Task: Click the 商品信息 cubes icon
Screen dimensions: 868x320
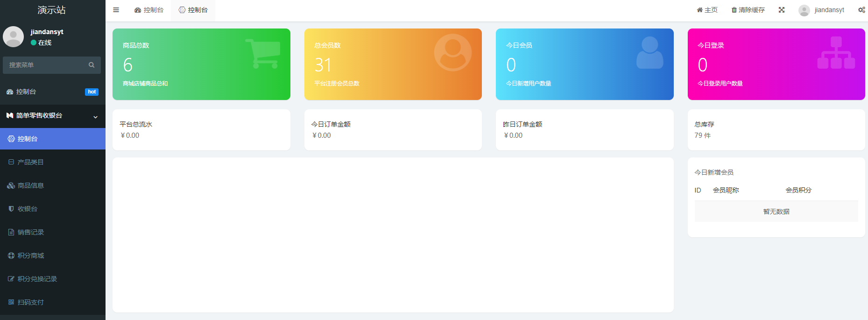Action: click(11, 185)
